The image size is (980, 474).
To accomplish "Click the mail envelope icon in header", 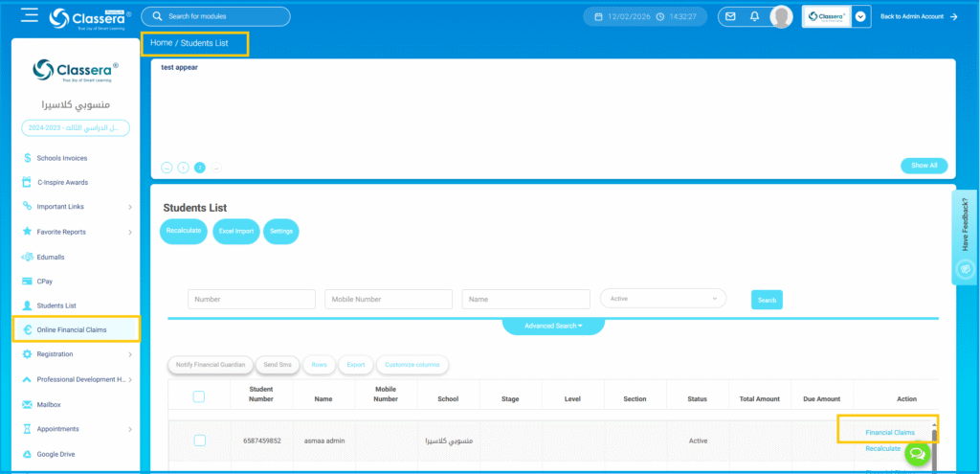I will pyautogui.click(x=731, y=16).
